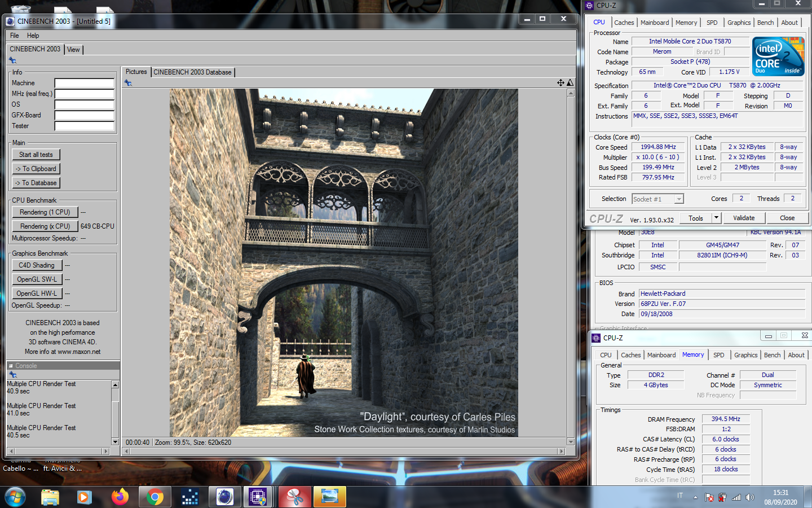Open network signal tray icon
The height and width of the screenshot is (508, 812).
click(x=736, y=497)
